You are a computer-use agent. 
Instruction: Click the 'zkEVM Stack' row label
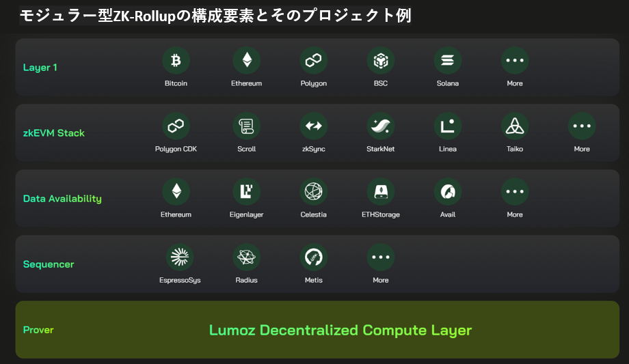54,133
